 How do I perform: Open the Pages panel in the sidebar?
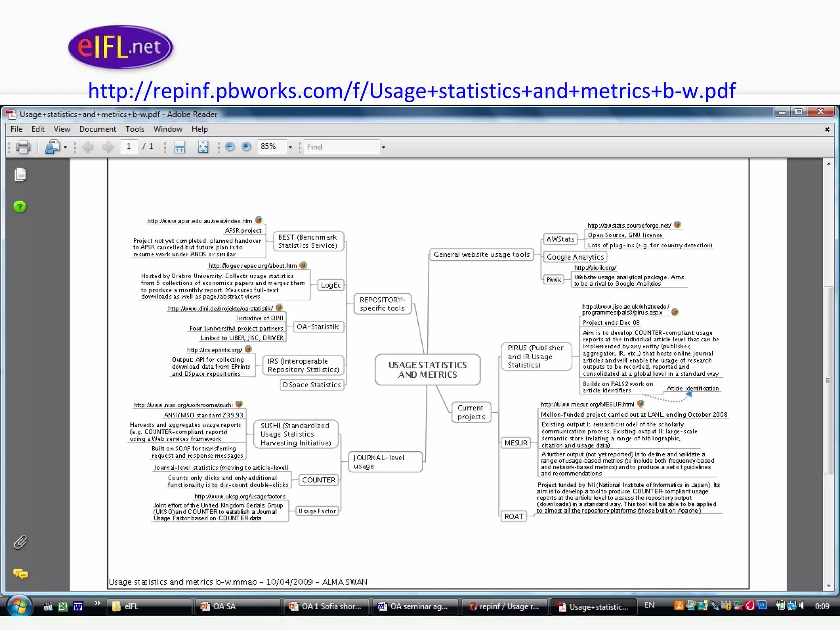tap(20, 175)
